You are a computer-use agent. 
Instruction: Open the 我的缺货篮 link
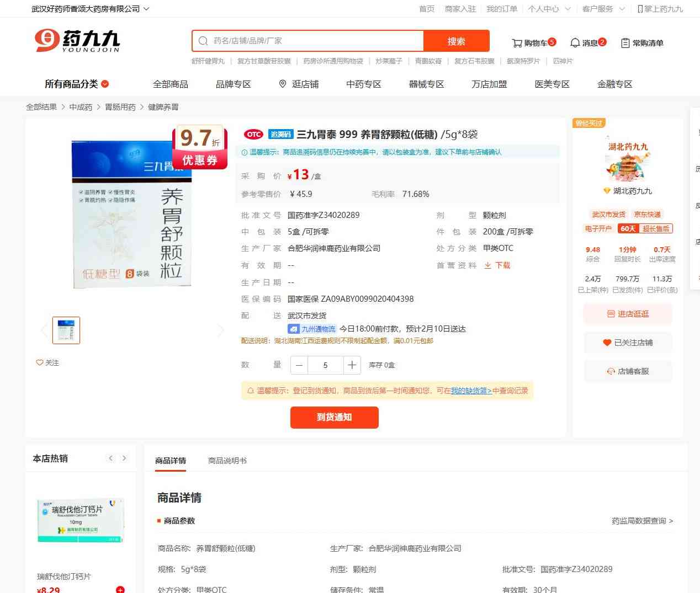point(471,391)
